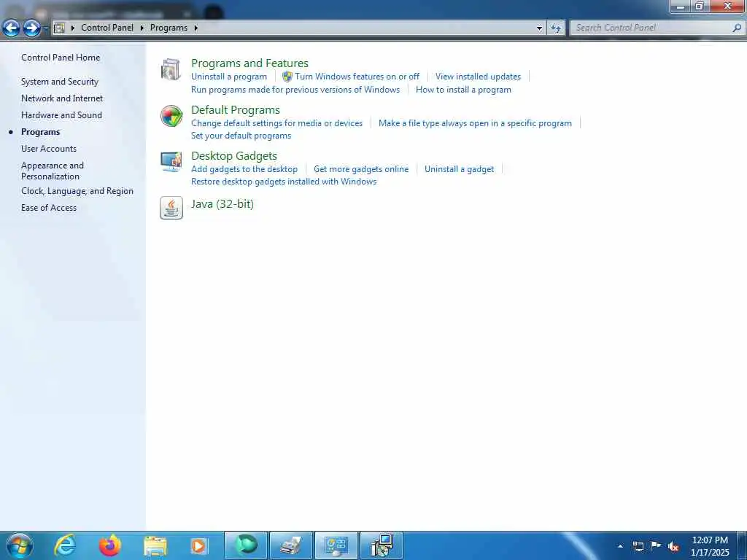Click Add gadgets to the desktop

[x=244, y=169]
